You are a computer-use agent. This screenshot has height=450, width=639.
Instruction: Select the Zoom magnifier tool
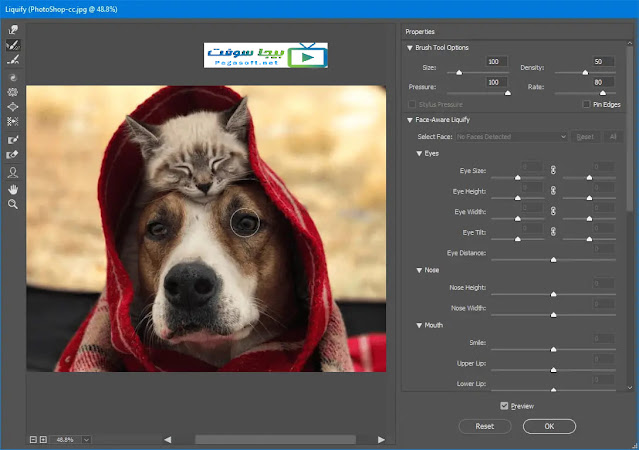point(13,203)
